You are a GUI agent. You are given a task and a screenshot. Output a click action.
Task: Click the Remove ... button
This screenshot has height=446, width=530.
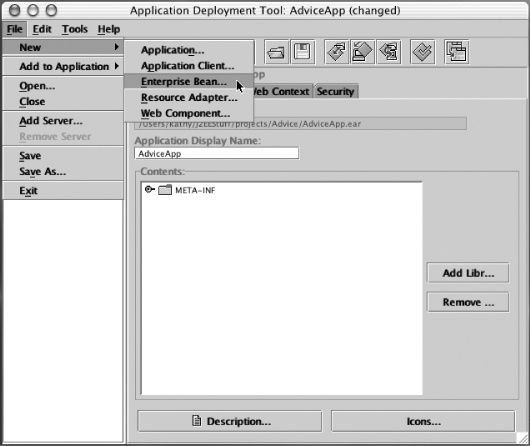tap(468, 302)
